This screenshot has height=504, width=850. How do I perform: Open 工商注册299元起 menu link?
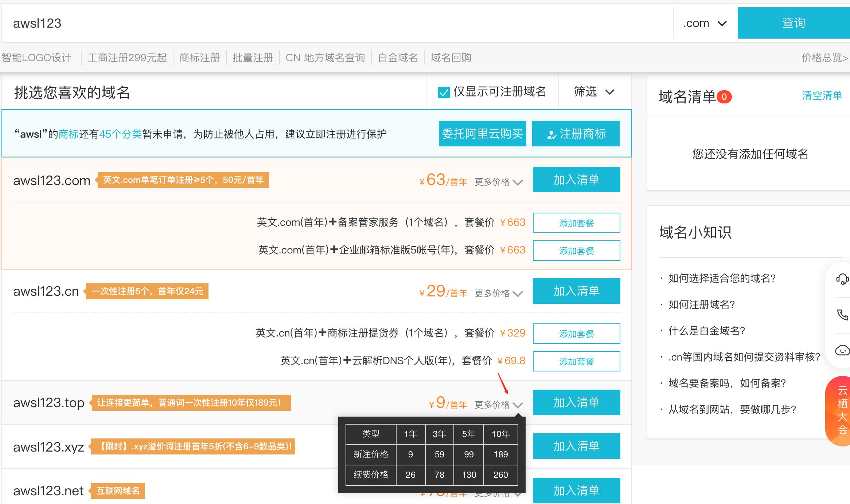pos(127,58)
